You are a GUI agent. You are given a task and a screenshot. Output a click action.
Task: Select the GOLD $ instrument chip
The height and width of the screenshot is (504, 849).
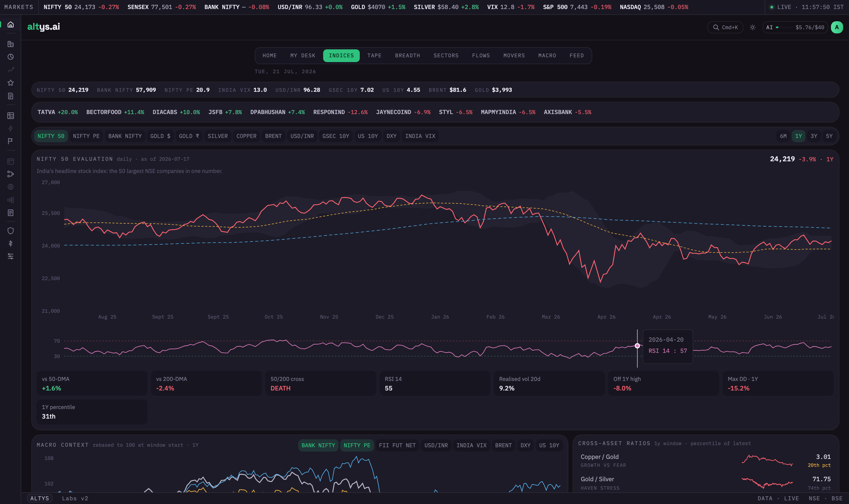(x=160, y=136)
